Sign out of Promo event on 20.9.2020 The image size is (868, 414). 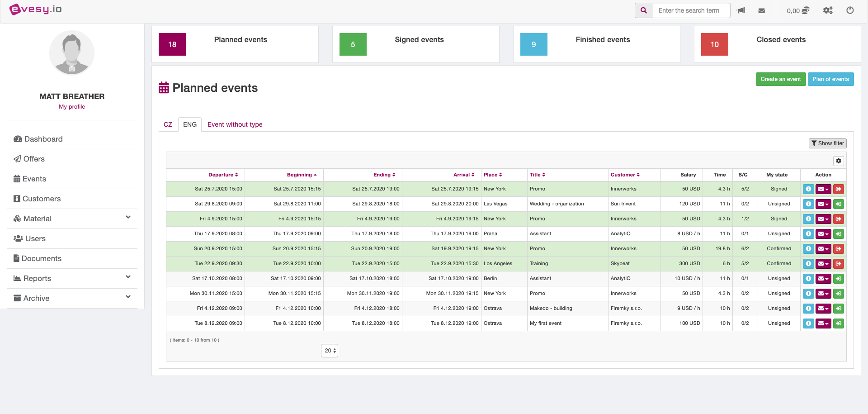click(x=839, y=249)
